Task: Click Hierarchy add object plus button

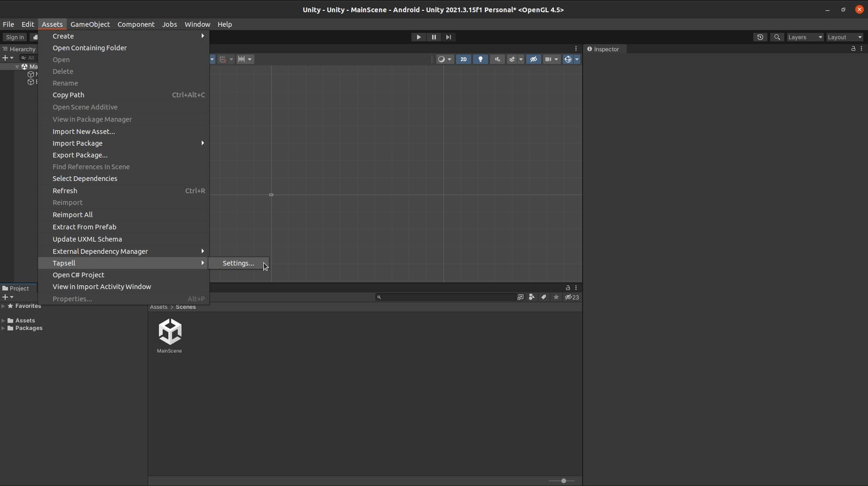Action: 8,58
